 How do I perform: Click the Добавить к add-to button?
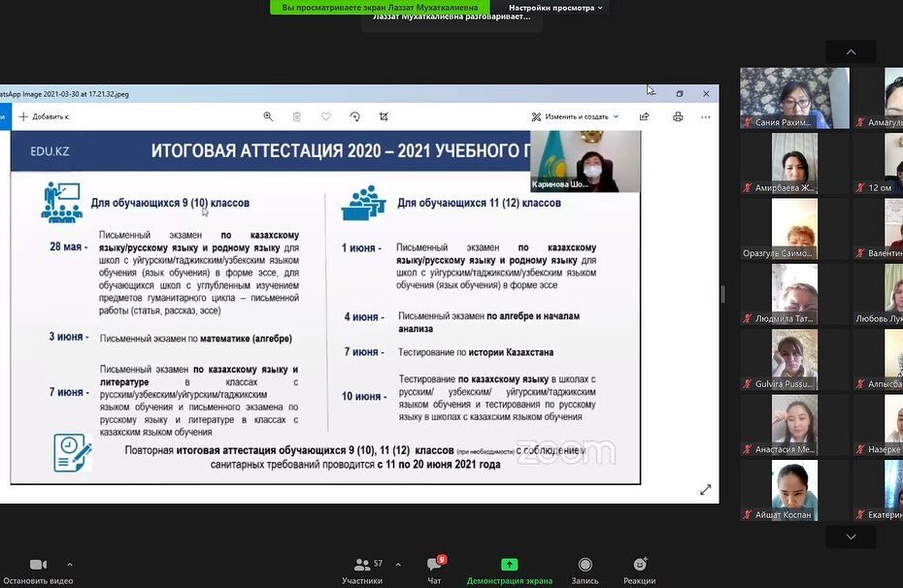(x=44, y=116)
